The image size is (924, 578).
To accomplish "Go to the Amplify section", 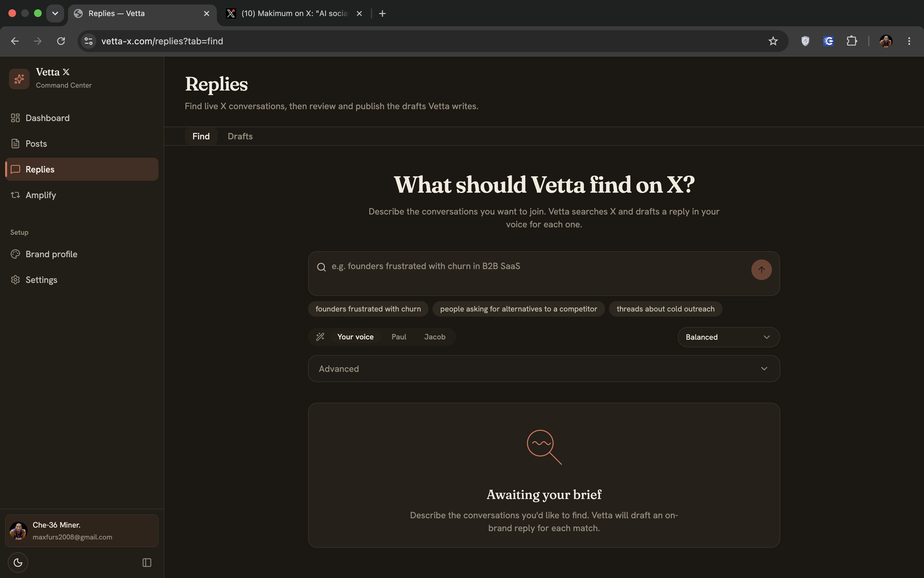I will (x=82, y=195).
